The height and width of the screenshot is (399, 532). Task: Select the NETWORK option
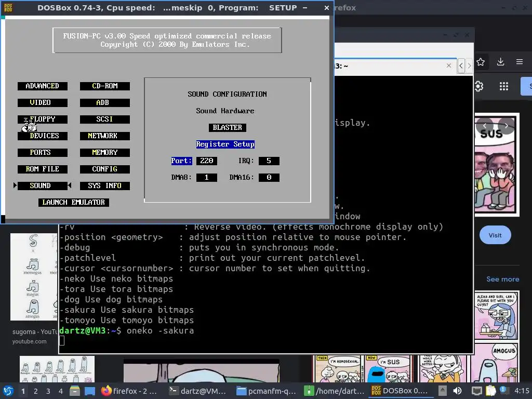pos(105,136)
